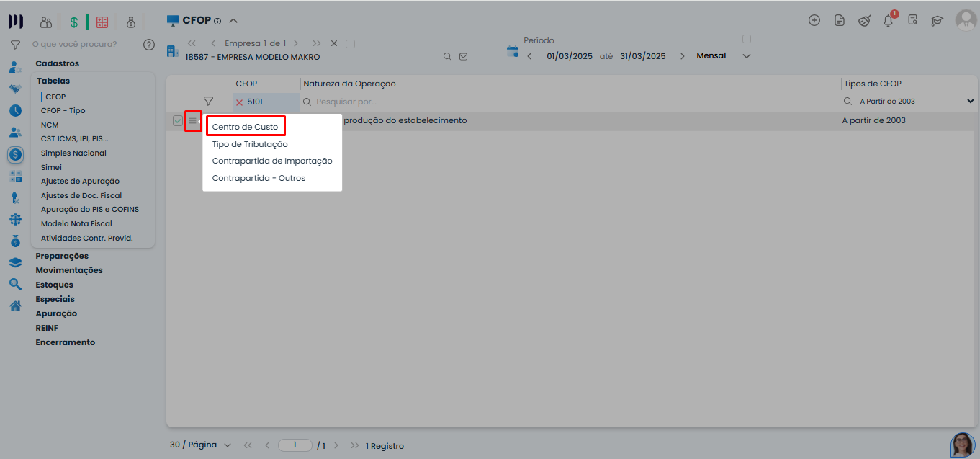Screen dimensions: 980x459
Task: Open the Tipos de CFOP dropdown
Action: (970, 102)
